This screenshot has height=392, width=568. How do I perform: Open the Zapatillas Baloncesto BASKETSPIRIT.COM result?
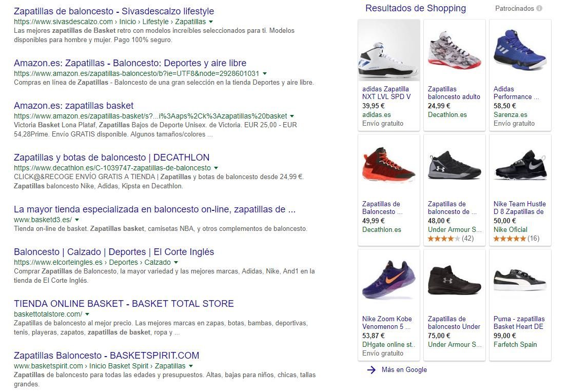point(107,356)
